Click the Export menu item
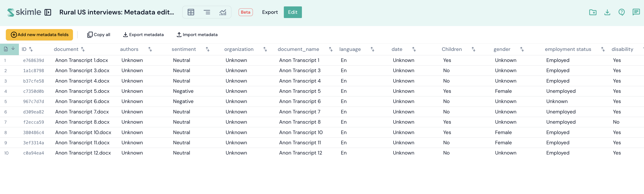This screenshot has width=644, height=194. point(270,12)
